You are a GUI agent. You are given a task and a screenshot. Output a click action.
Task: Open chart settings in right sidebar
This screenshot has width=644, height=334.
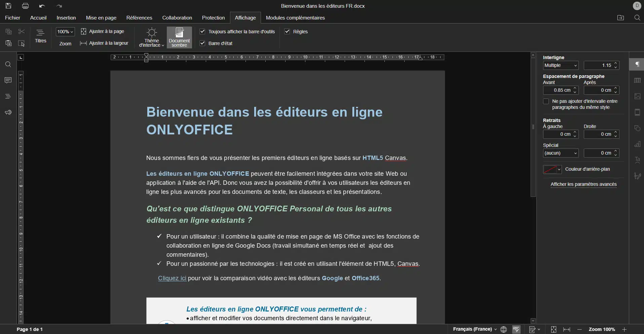[637, 144]
